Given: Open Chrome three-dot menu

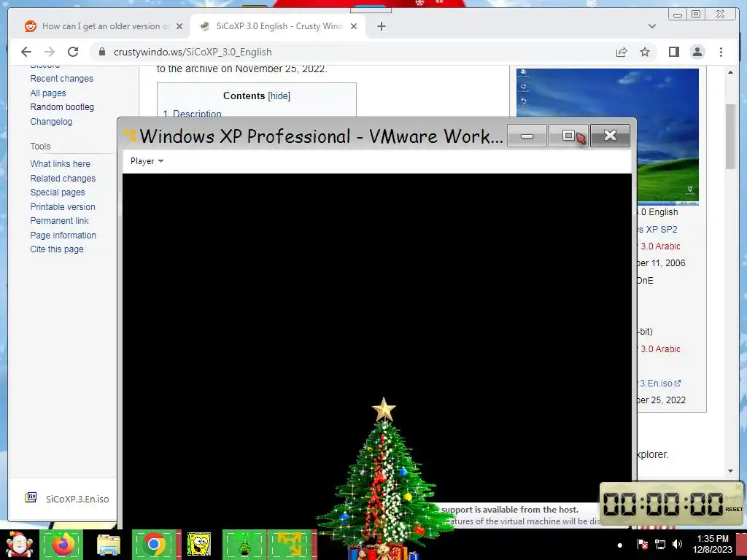Looking at the screenshot, I should pyautogui.click(x=721, y=52).
